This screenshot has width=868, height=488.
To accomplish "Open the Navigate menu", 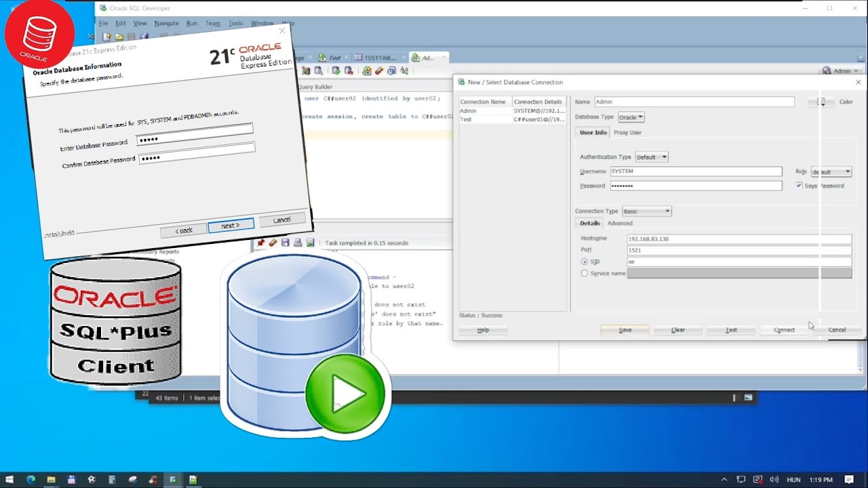I will (x=166, y=23).
